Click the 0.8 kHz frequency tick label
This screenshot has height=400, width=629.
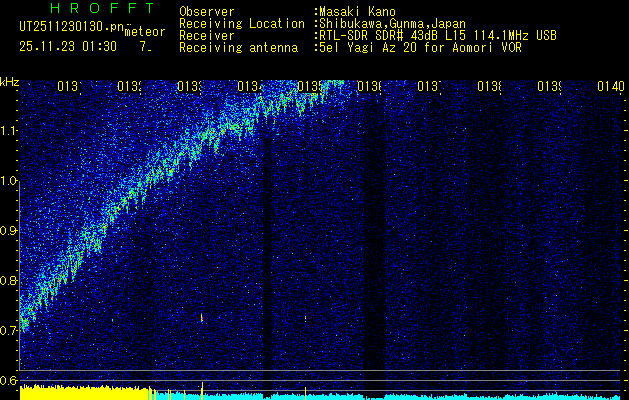point(10,280)
